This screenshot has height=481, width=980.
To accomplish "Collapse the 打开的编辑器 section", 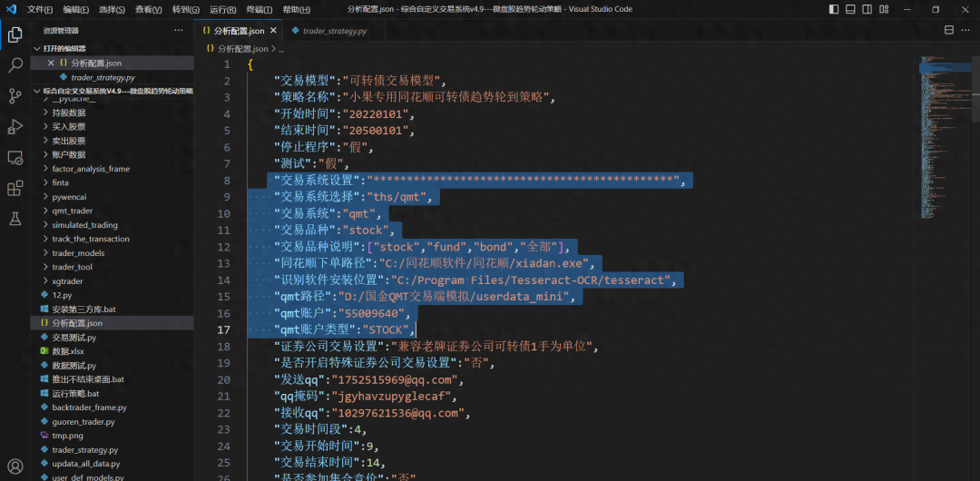I will 113,49.
